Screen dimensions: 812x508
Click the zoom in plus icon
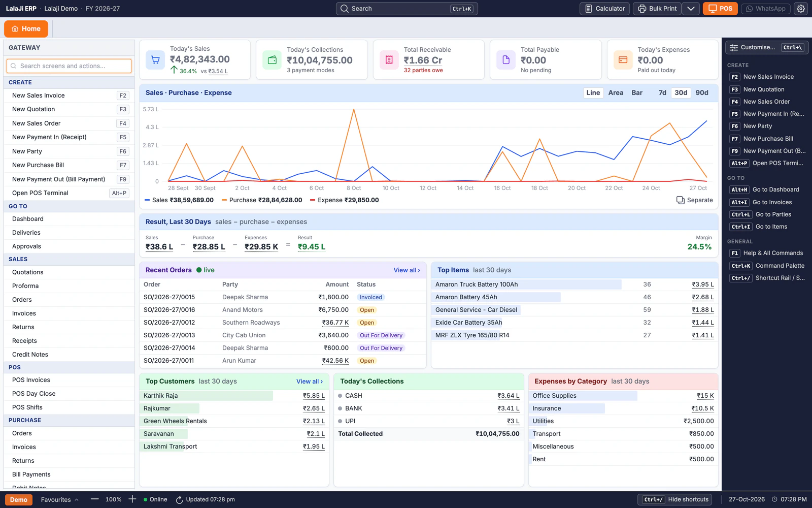(x=132, y=499)
